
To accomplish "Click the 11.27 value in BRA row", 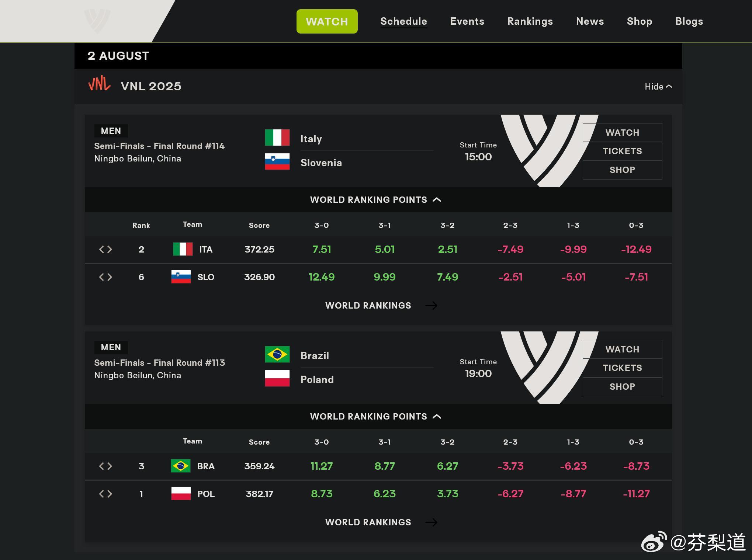I will 322,466.
